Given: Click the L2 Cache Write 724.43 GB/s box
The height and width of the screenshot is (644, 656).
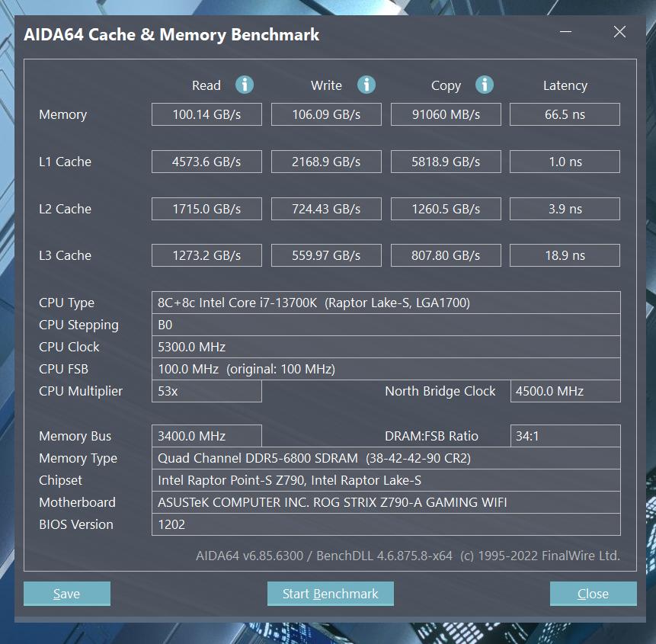Looking at the screenshot, I should click(x=326, y=209).
